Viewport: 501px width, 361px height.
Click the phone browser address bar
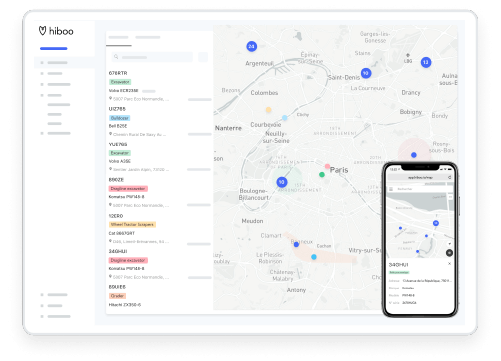pyautogui.click(x=420, y=177)
